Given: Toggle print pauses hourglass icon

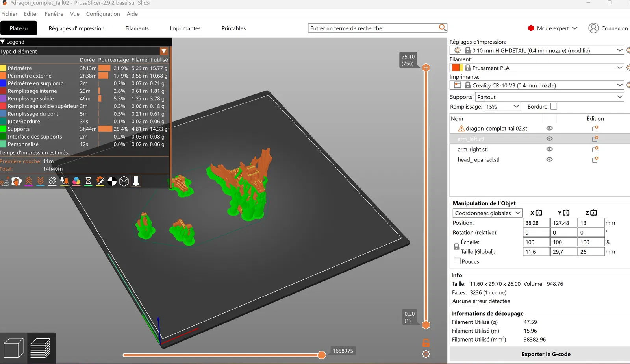Looking at the screenshot, I should click(x=88, y=181).
